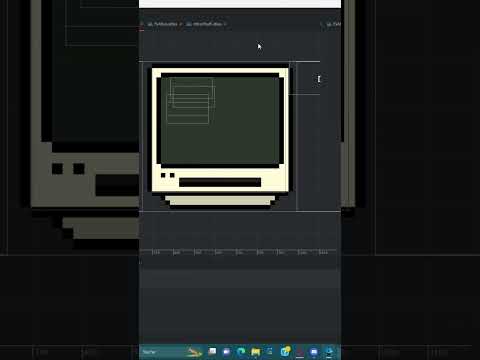
Task: Close the first document tab
Action: [181, 24]
